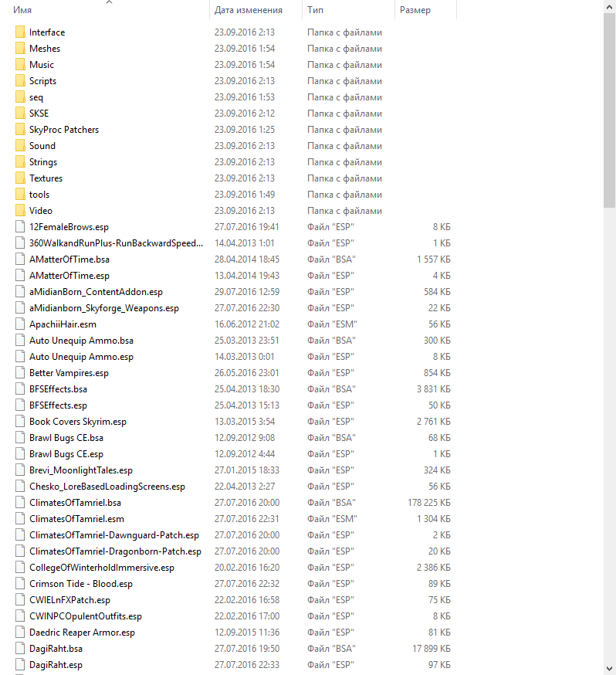The image size is (616, 675).
Task: Click date 16.06.2012 21:02
Action: pyautogui.click(x=247, y=324)
